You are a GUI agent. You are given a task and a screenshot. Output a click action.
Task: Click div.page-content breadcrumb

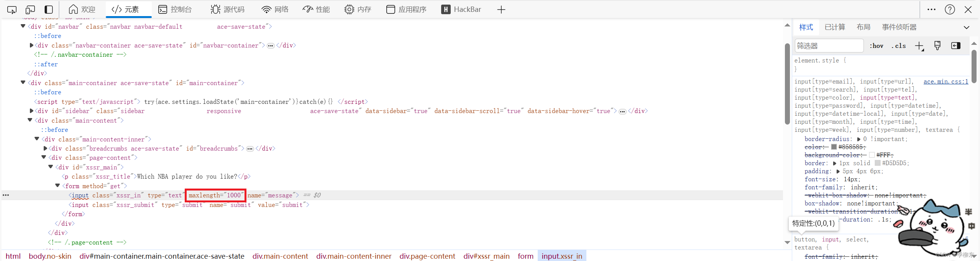click(x=427, y=256)
